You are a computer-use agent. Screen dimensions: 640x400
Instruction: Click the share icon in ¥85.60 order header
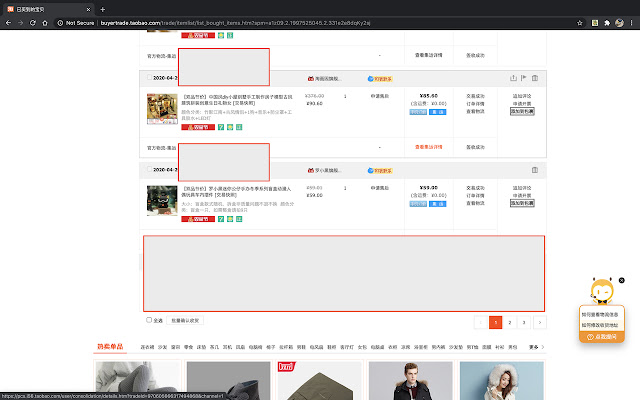click(x=513, y=78)
